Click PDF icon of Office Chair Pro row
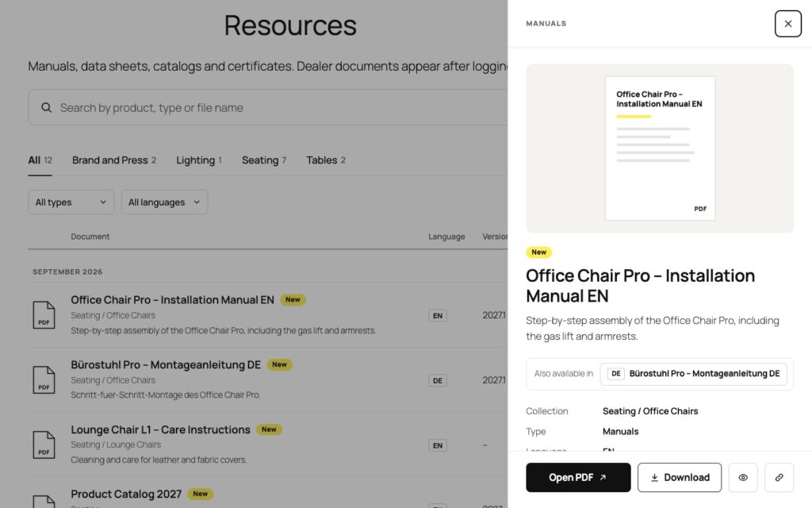Viewport: 812px width, 508px height. click(x=44, y=315)
